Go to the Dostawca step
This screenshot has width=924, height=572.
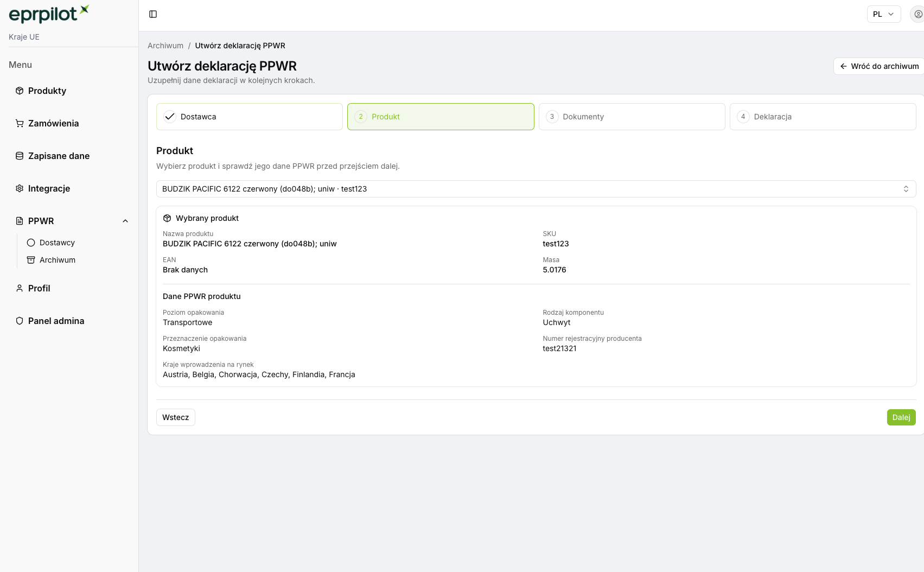[x=250, y=117]
